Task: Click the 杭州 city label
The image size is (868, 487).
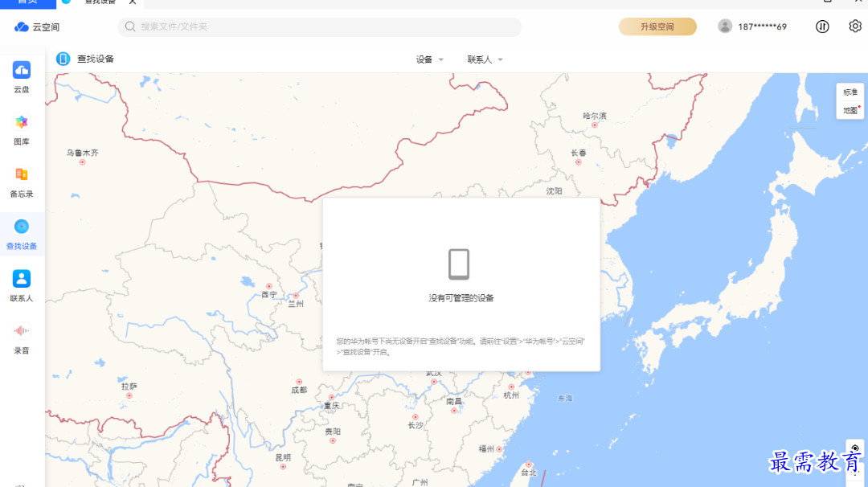Action: (x=511, y=395)
